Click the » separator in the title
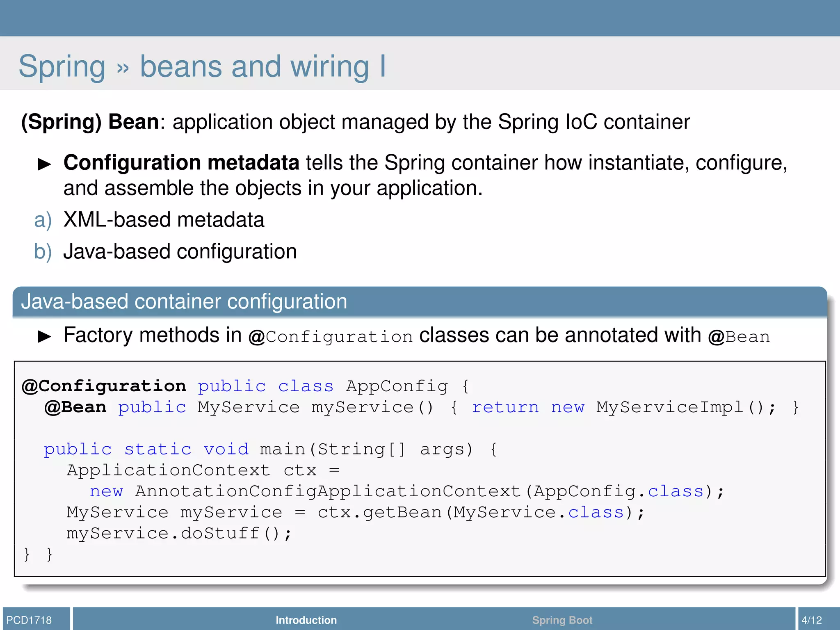This screenshot has height=630, width=840. 123,68
